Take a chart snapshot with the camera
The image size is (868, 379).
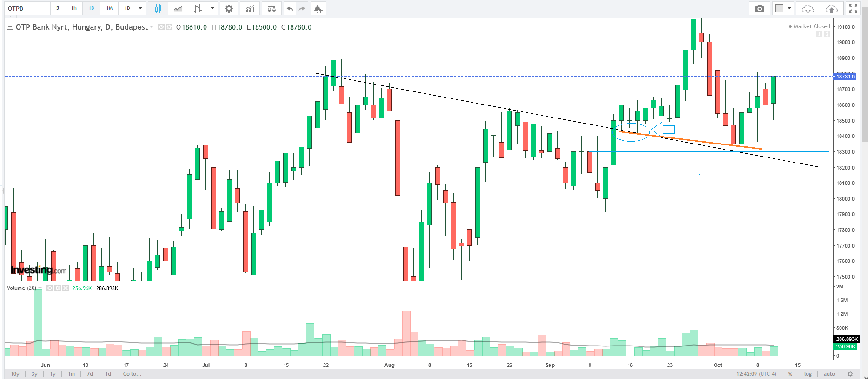point(760,8)
